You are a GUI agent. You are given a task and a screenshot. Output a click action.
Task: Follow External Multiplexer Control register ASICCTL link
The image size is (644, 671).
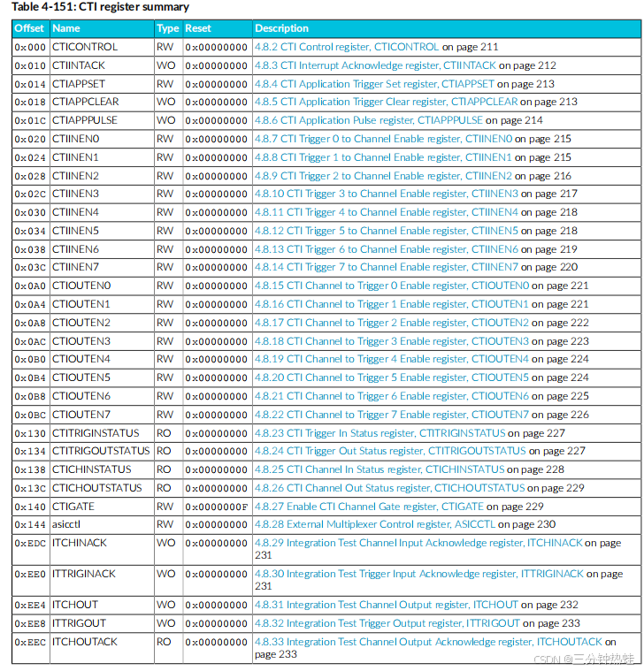click(x=375, y=524)
